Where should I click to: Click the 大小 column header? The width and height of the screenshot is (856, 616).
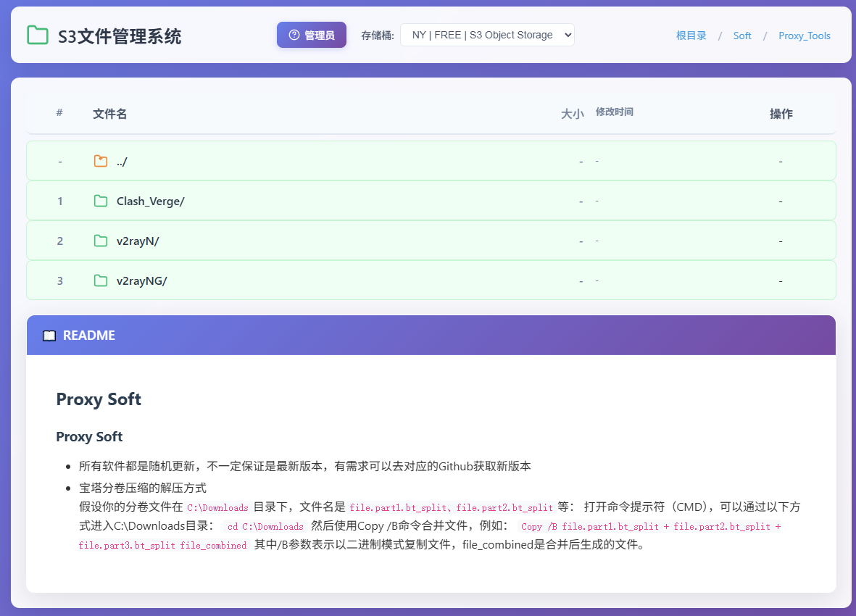(x=572, y=114)
